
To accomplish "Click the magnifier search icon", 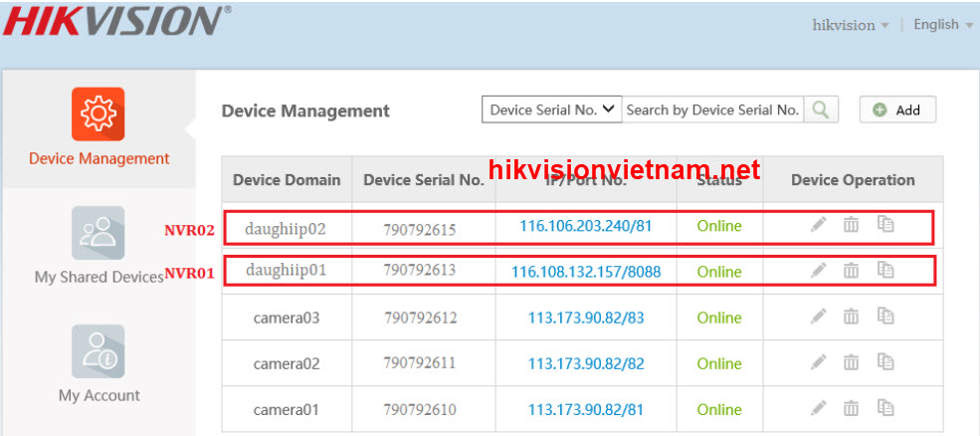I will (821, 109).
